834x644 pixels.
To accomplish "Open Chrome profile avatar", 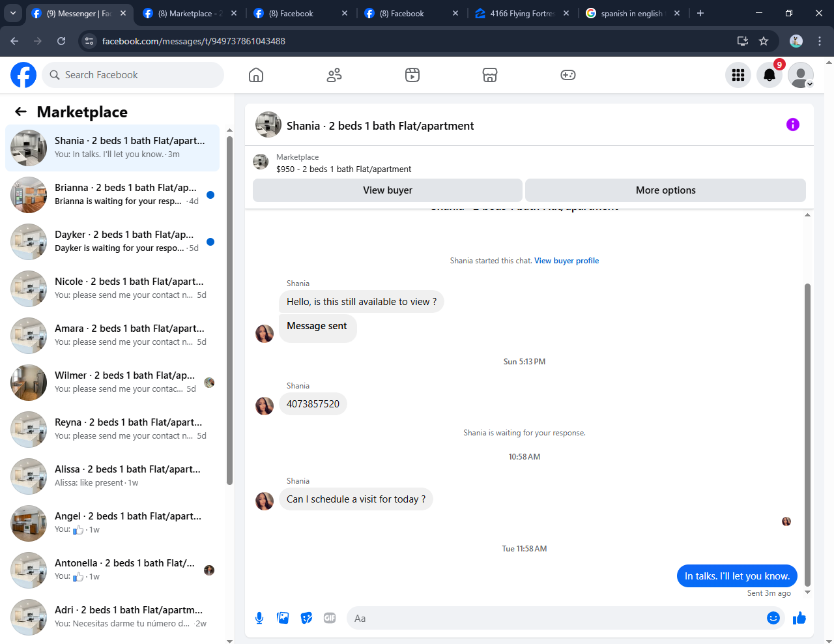I will (796, 41).
